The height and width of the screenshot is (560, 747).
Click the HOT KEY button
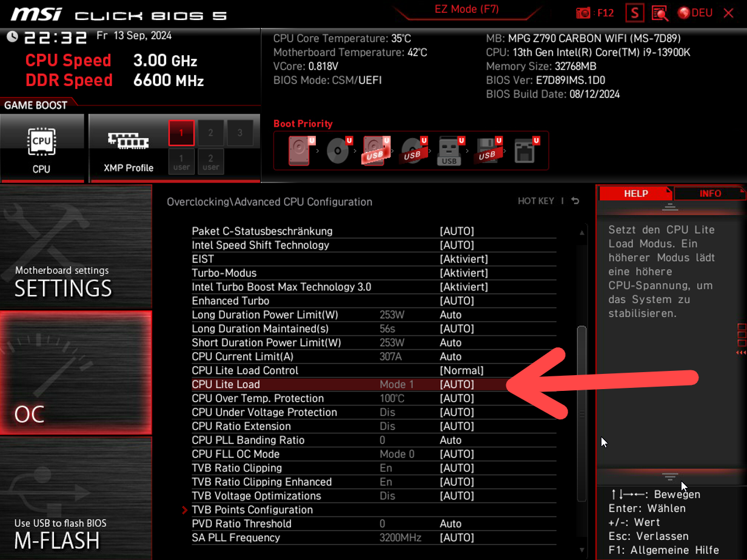[x=536, y=201]
